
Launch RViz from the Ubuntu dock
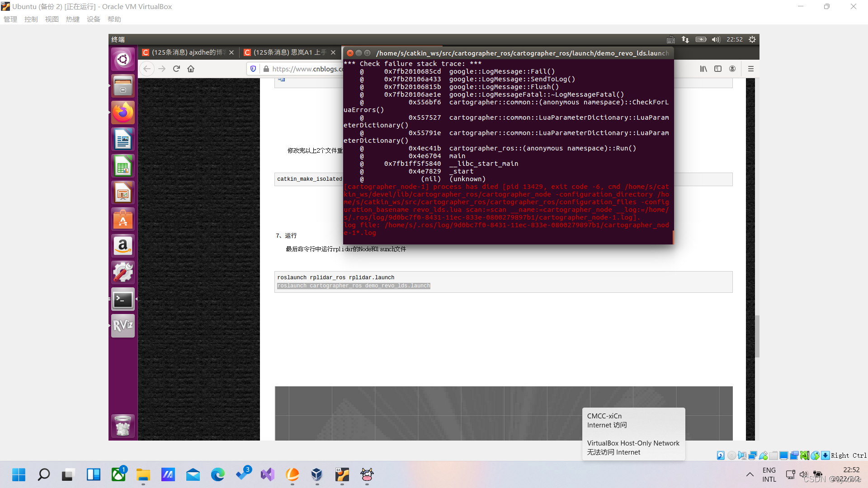point(123,325)
